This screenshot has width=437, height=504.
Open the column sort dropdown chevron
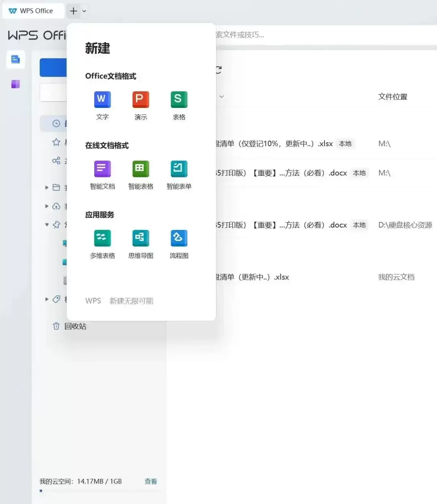click(221, 97)
